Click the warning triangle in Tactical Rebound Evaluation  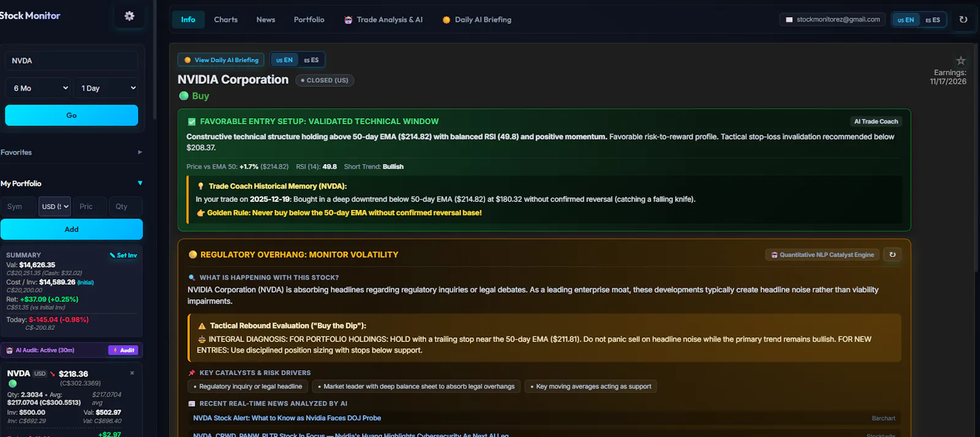pyautogui.click(x=202, y=326)
